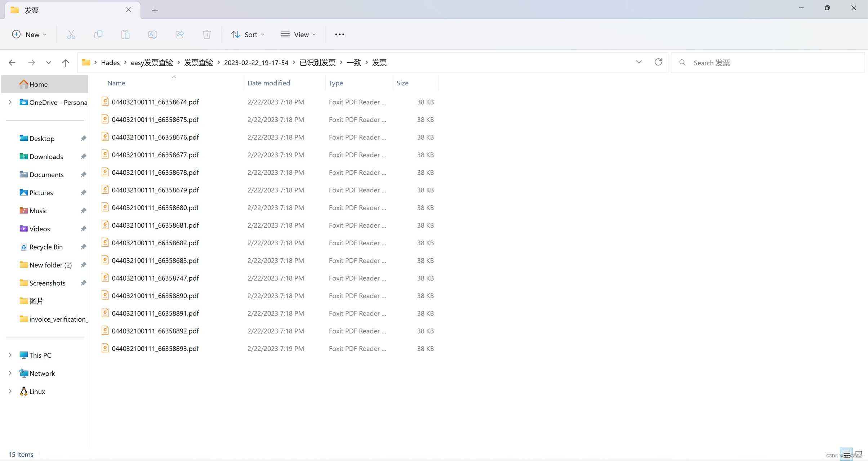Viewport: 868px width, 461px height.
Task: Unpin Videos using its pin icon
Action: pyautogui.click(x=83, y=229)
